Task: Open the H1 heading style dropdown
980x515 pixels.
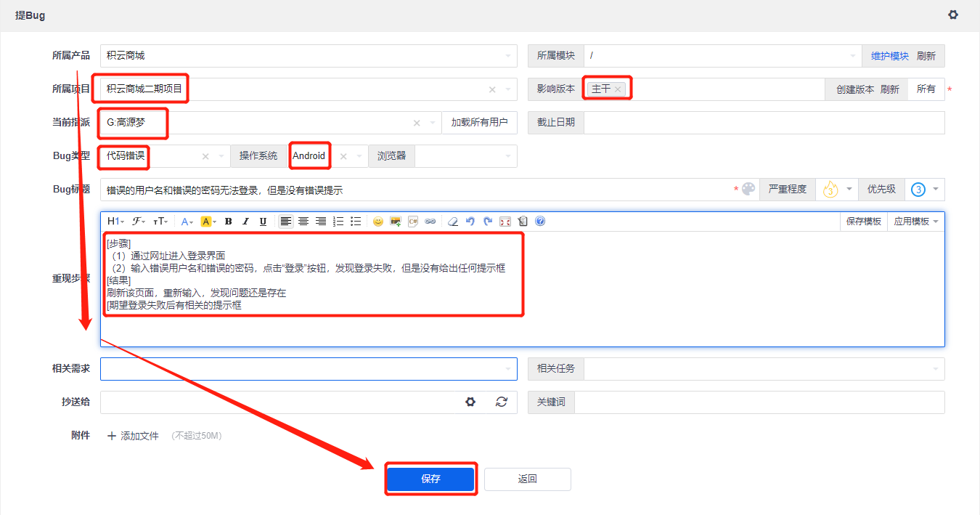Action: 114,222
